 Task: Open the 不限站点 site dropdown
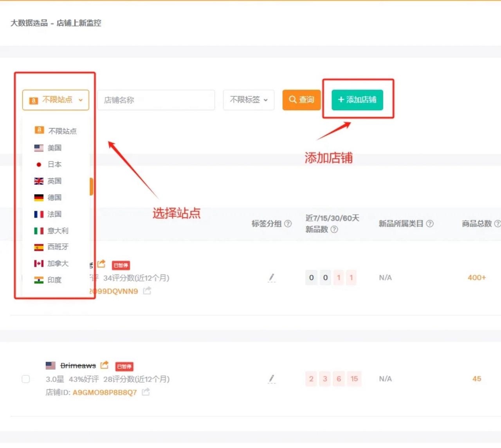(56, 100)
